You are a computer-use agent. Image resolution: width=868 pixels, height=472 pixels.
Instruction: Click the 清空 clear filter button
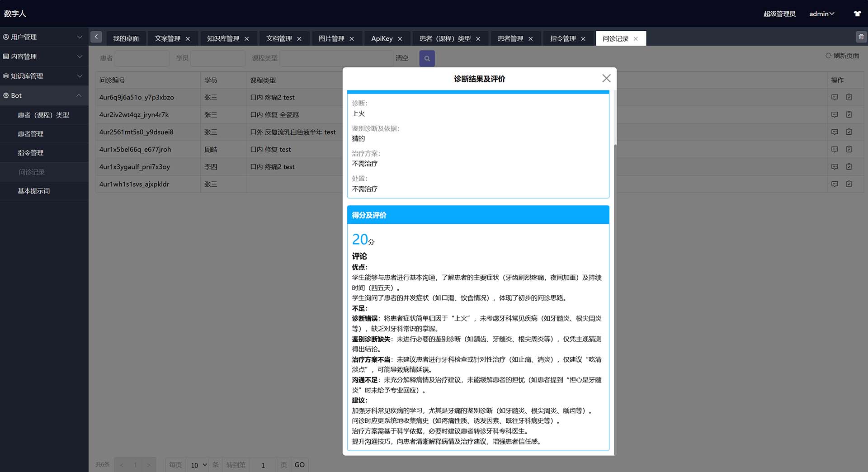tap(401, 58)
